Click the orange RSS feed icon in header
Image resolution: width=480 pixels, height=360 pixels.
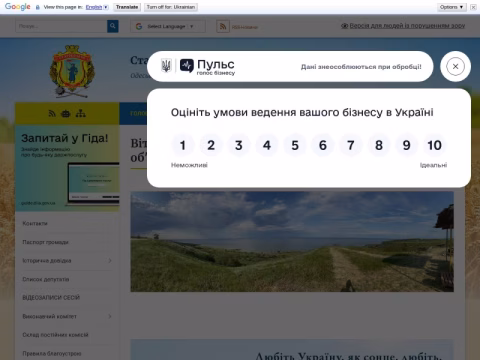223,26
